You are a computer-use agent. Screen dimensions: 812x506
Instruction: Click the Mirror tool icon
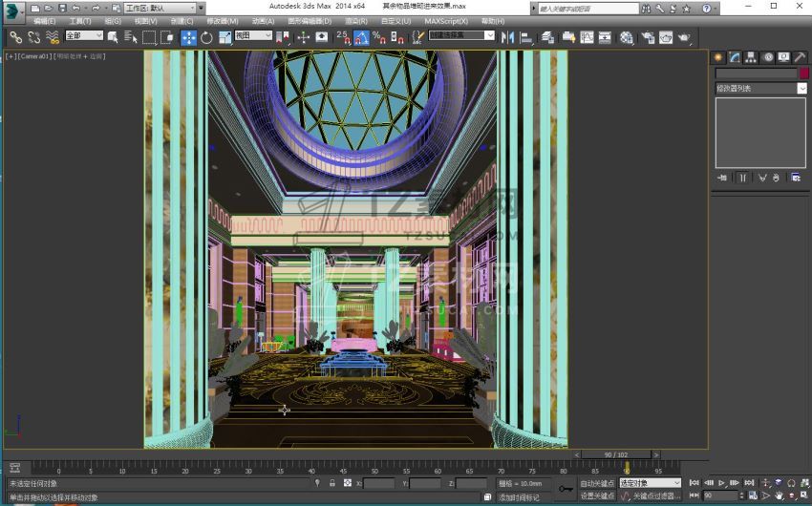click(507, 38)
